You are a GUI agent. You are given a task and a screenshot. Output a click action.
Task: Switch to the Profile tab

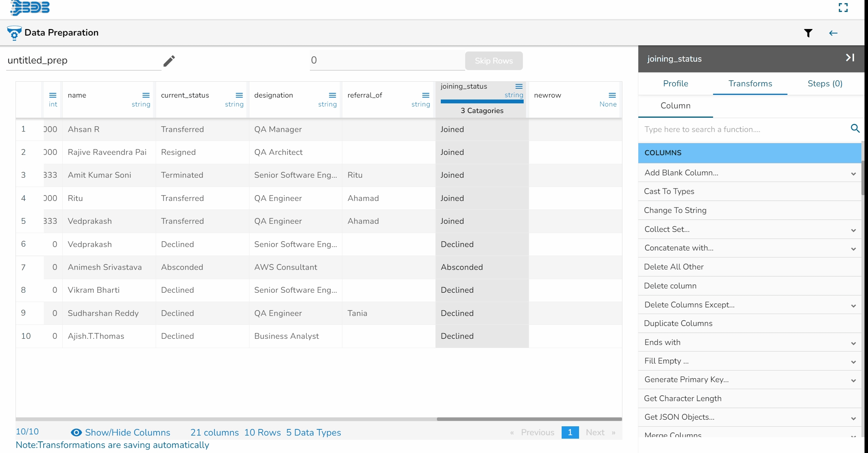[x=675, y=84]
